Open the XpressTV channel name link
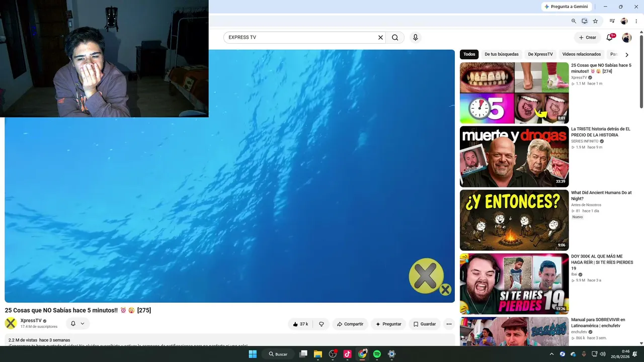 click(31, 321)
